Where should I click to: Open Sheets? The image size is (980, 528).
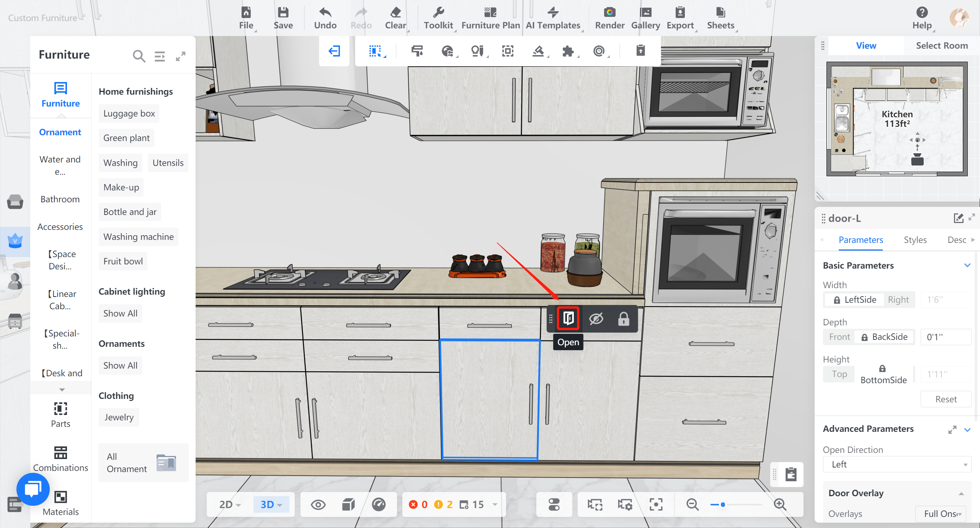(720, 18)
